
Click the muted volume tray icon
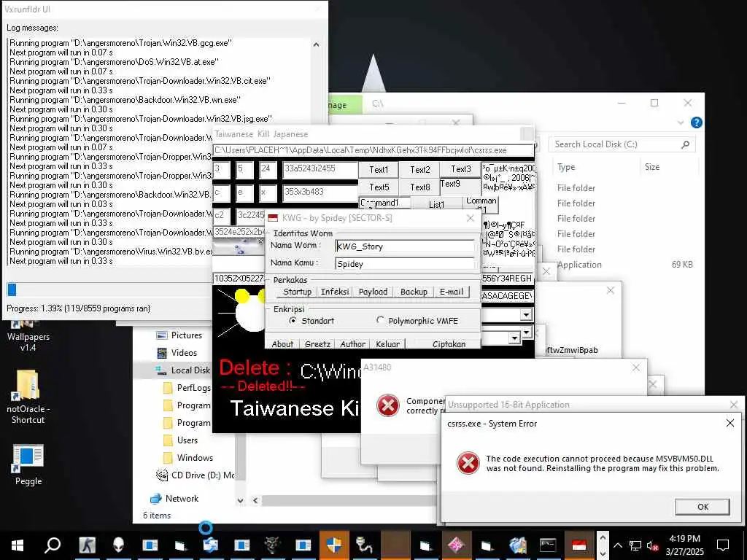tap(653, 545)
